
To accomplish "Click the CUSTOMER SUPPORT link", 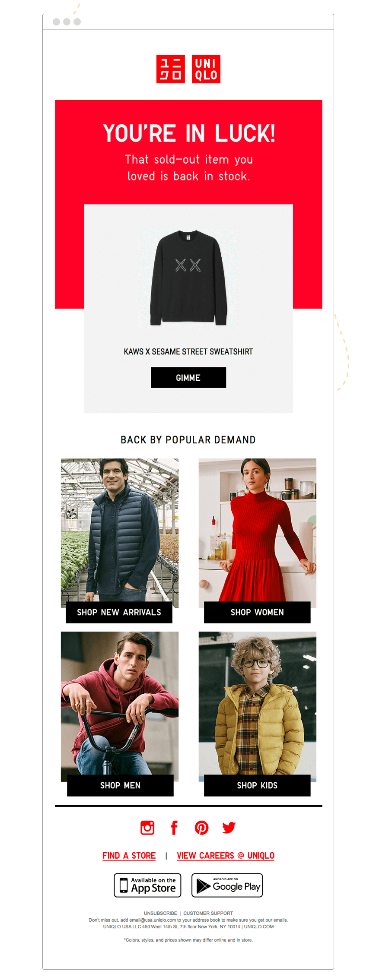I will [x=208, y=913].
